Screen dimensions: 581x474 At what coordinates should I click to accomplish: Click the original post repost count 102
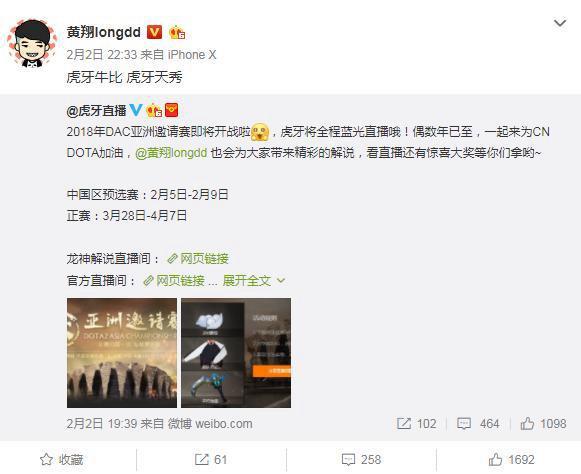coord(416,424)
